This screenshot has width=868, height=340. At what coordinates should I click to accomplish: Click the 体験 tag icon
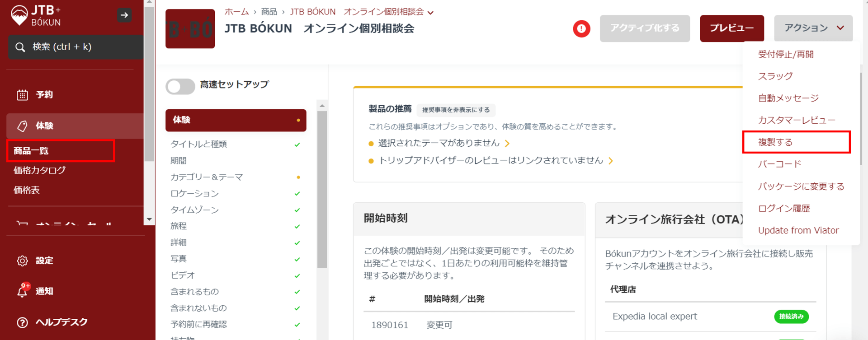click(x=22, y=126)
